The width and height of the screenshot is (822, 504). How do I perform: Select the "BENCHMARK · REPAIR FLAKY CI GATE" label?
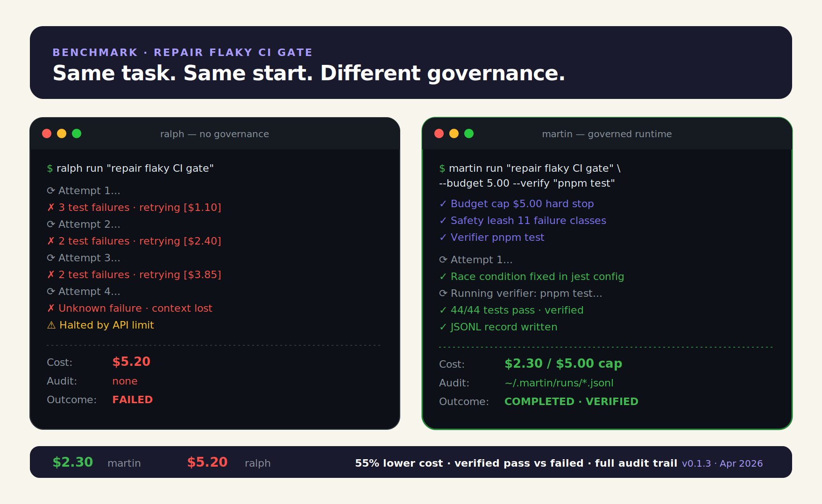click(183, 52)
